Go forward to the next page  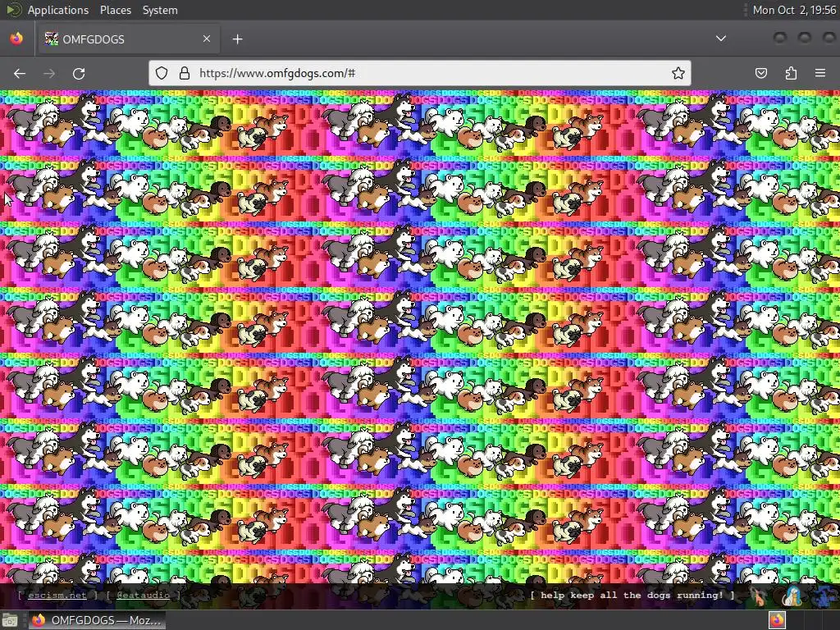click(49, 73)
